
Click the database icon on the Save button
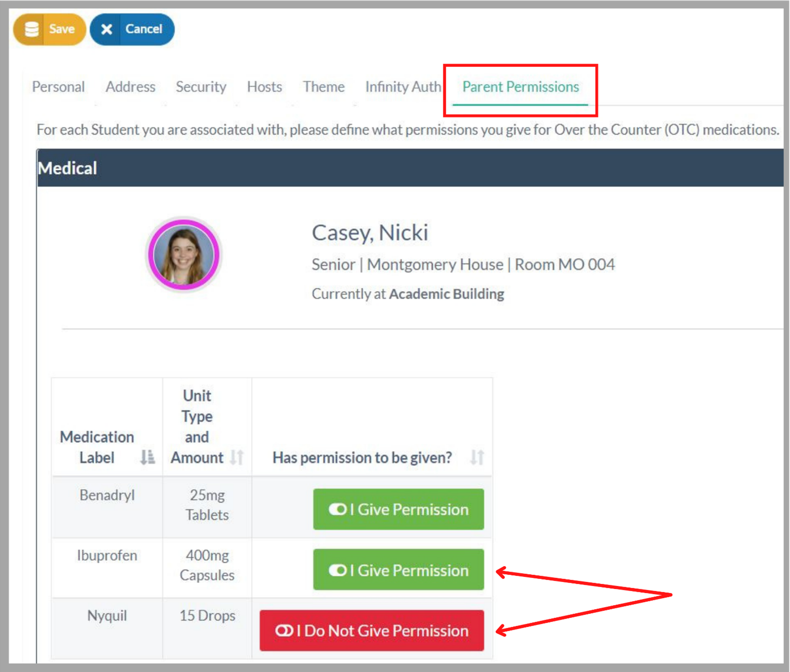tap(31, 29)
